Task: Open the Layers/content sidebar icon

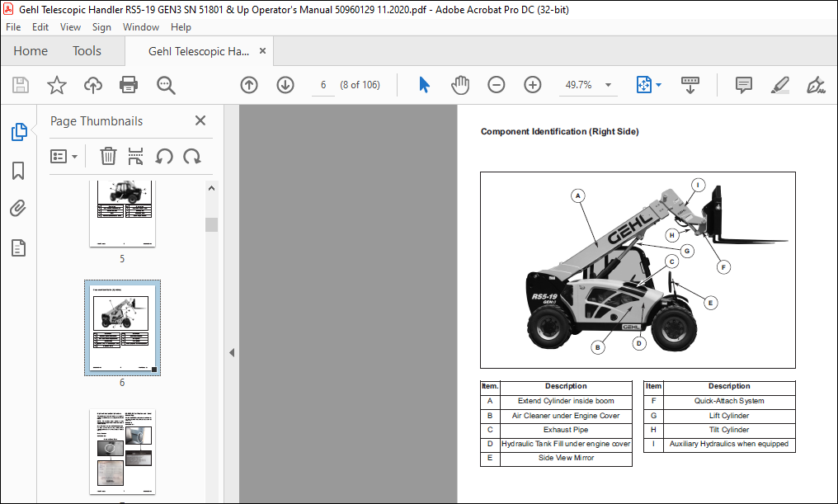Action: tap(18, 248)
